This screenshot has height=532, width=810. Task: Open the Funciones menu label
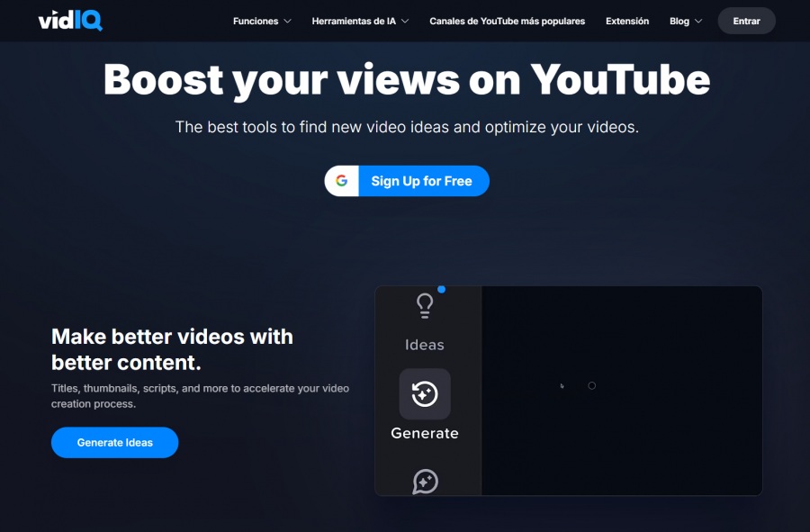256,21
